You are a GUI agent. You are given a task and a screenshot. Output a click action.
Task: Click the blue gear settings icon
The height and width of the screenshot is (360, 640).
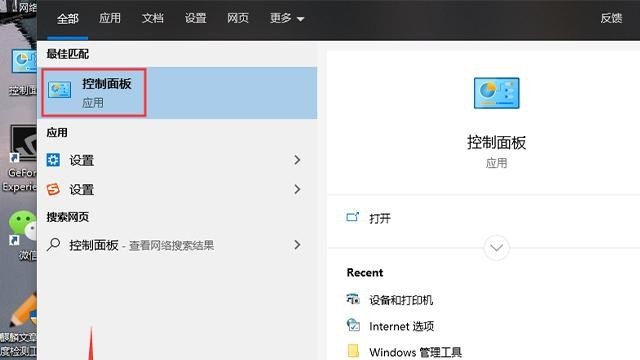click(53, 160)
